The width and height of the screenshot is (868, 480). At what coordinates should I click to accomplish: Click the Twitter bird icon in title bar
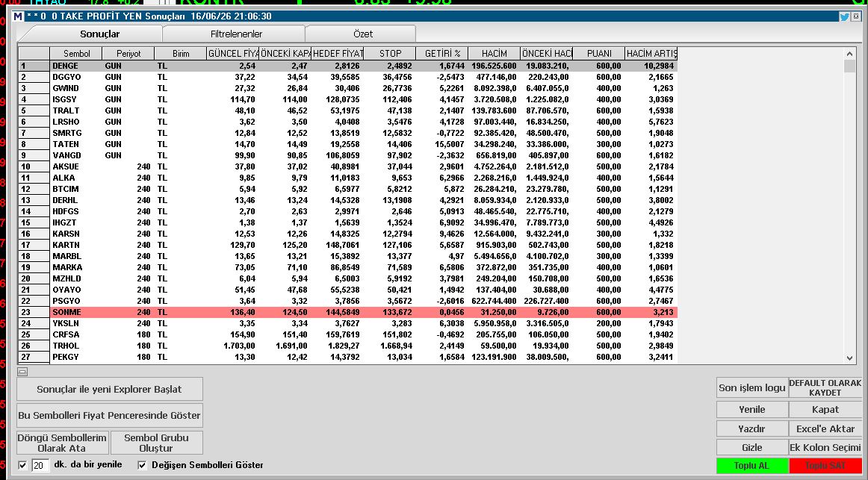point(844,16)
